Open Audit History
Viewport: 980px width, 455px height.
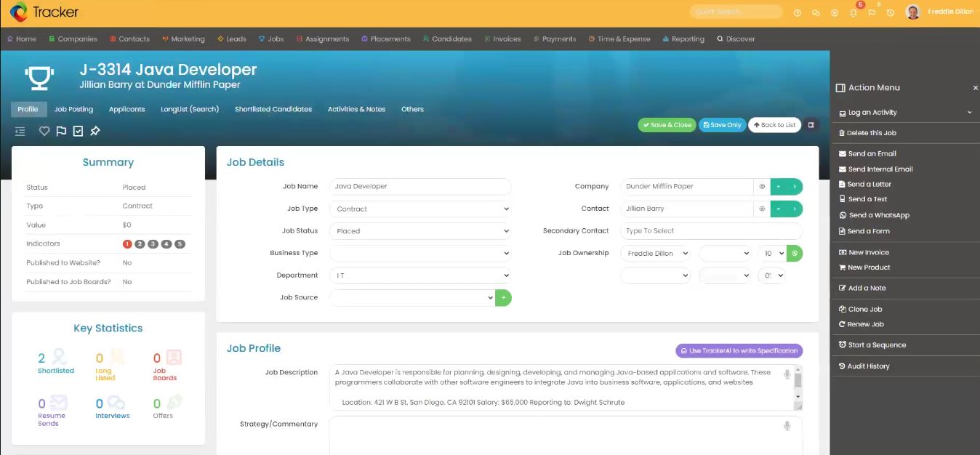[x=864, y=366]
